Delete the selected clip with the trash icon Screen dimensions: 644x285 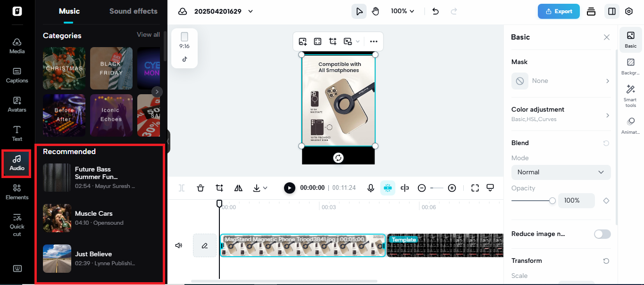[200, 187]
